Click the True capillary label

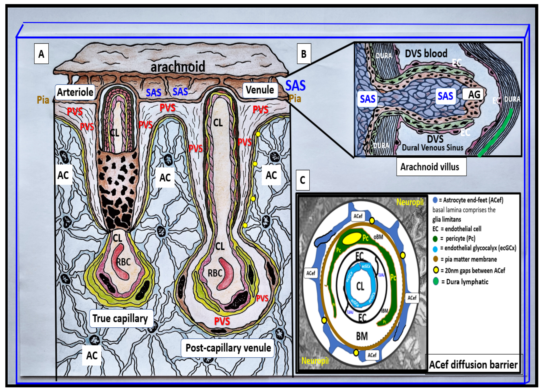tap(121, 319)
